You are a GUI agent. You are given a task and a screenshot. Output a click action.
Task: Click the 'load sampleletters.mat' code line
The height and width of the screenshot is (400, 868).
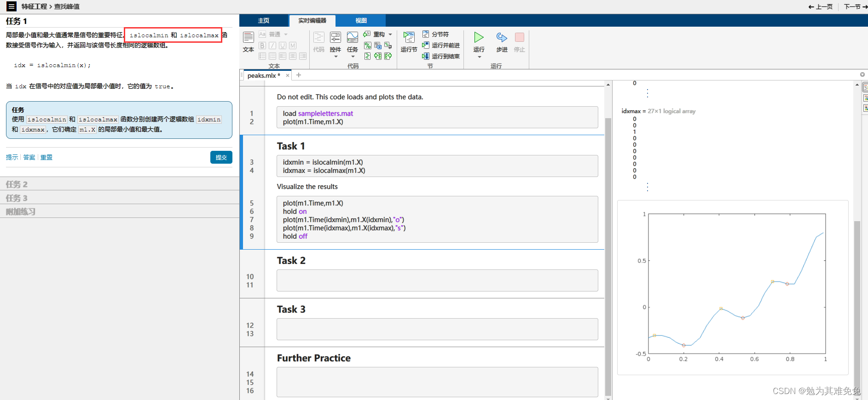click(318, 114)
